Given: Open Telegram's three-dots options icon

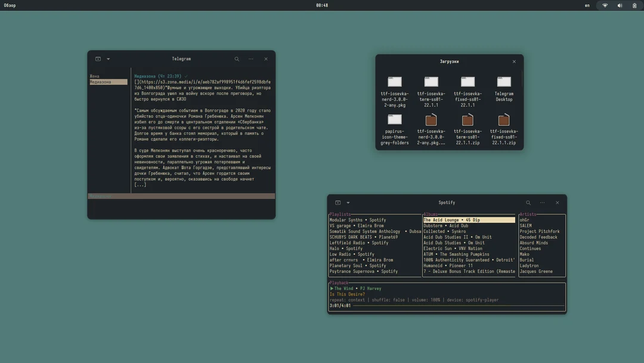Looking at the screenshot, I should pos(251,59).
